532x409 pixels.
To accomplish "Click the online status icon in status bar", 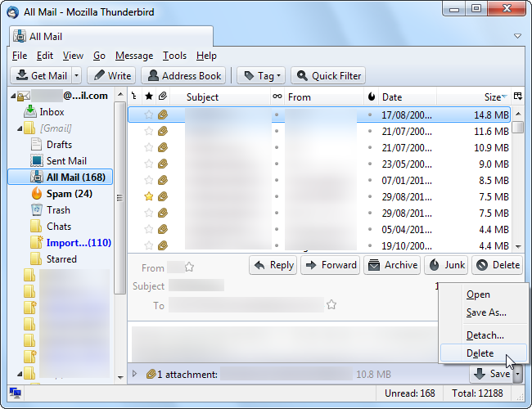I will tap(16, 393).
